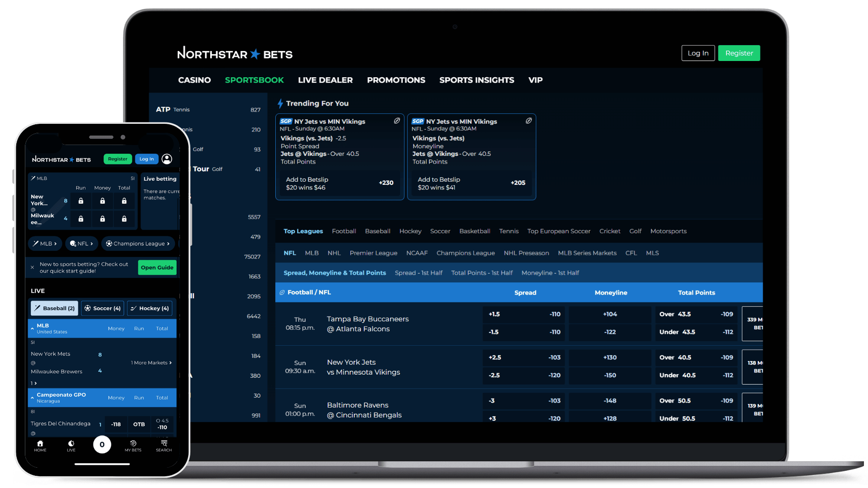Tap the Live icon in phone bottom bar
868x488 pixels.
[71, 446]
